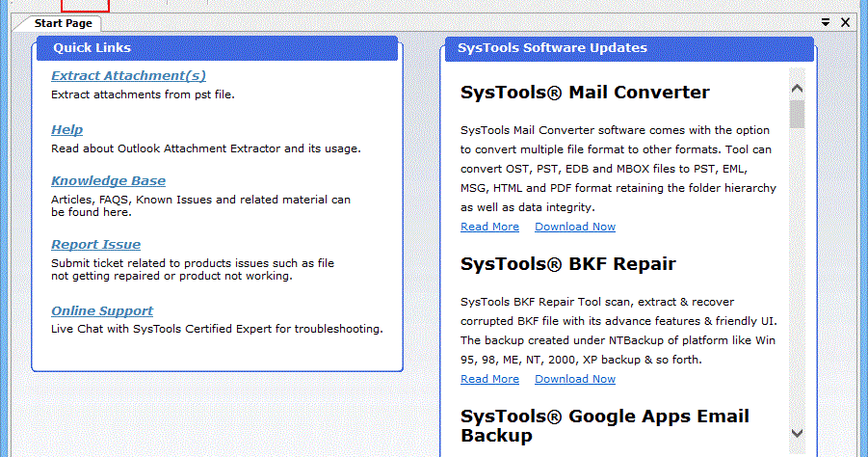Click 'Articles, FAQS, Known Issues' description text
868x457 pixels.
coord(200,205)
